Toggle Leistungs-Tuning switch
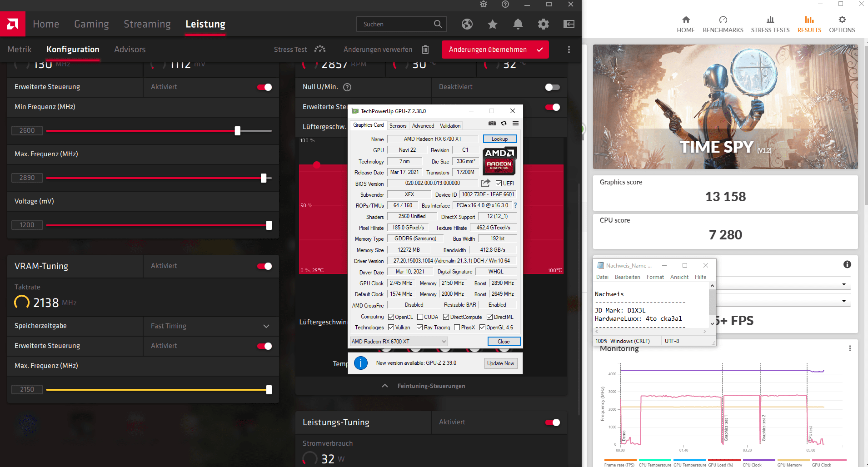This screenshot has width=868, height=467. click(553, 422)
